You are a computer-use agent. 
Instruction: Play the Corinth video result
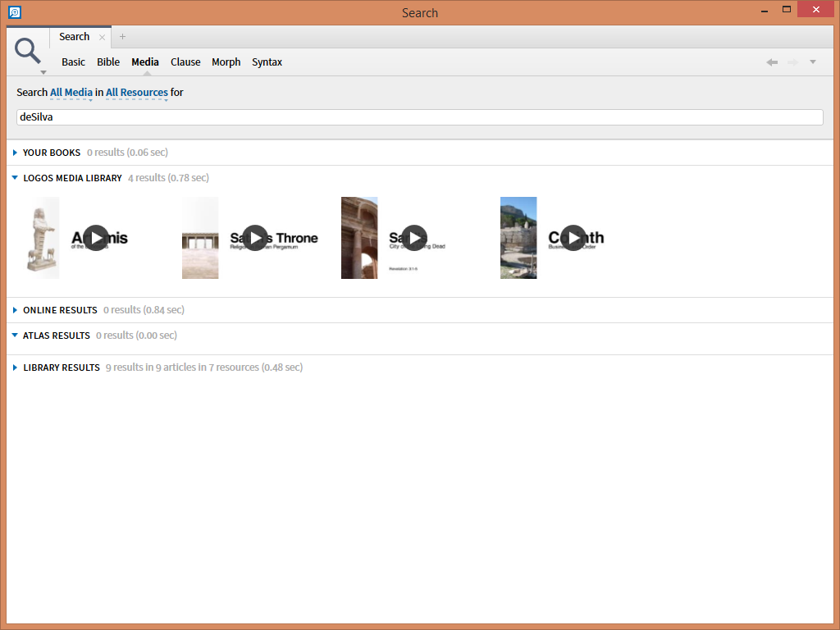pyautogui.click(x=573, y=238)
